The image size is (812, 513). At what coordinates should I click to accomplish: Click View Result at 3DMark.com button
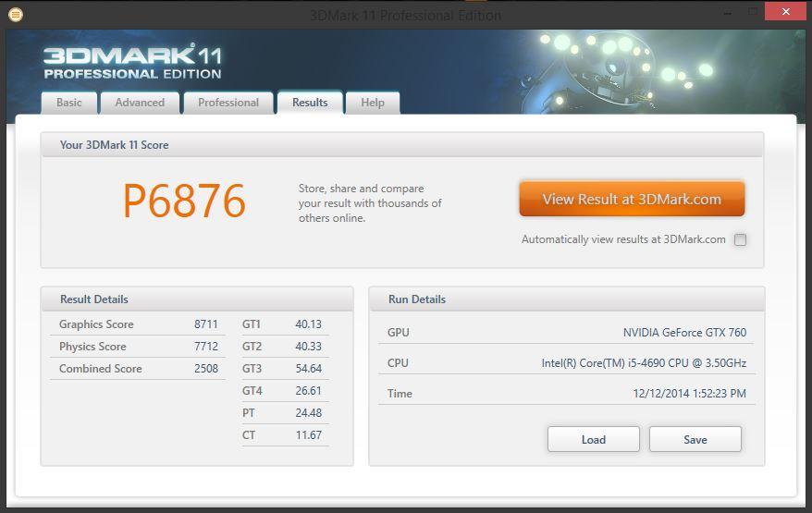(632, 199)
